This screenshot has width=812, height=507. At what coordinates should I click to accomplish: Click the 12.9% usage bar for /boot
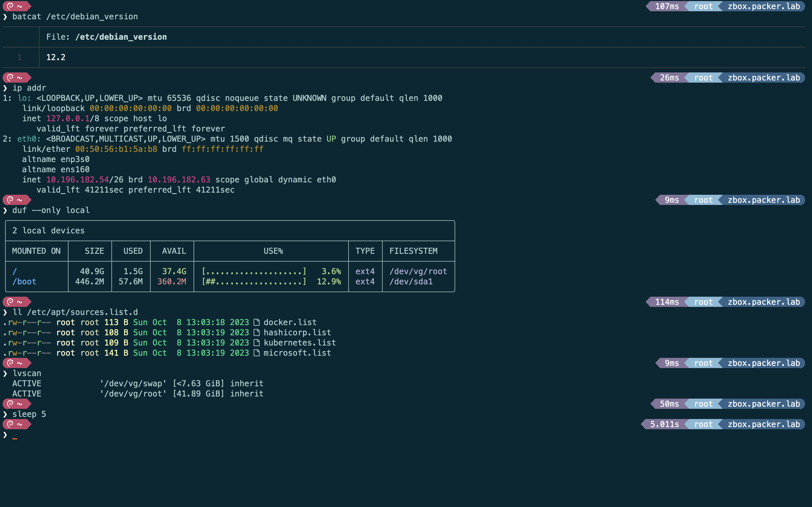point(254,281)
